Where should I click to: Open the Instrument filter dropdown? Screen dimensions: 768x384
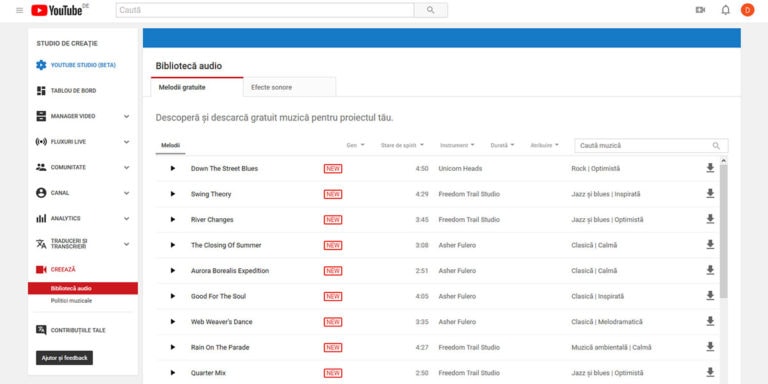(x=457, y=145)
